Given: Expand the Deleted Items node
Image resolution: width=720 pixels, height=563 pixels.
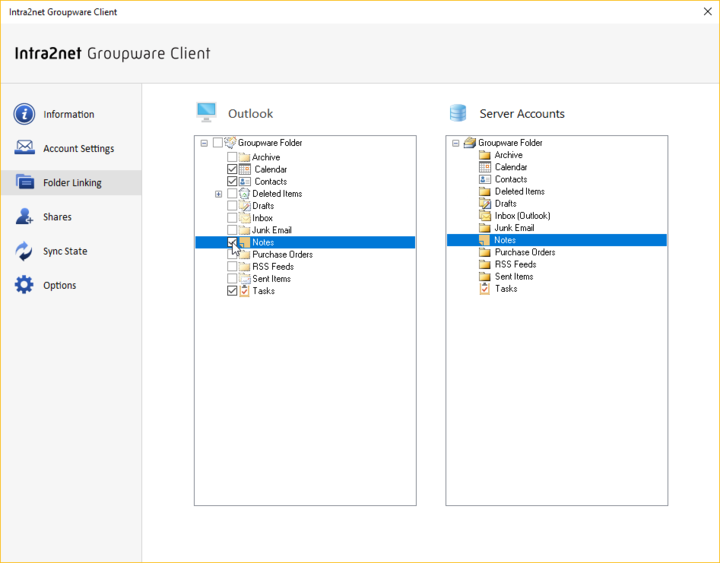Looking at the screenshot, I should (x=219, y=194).
